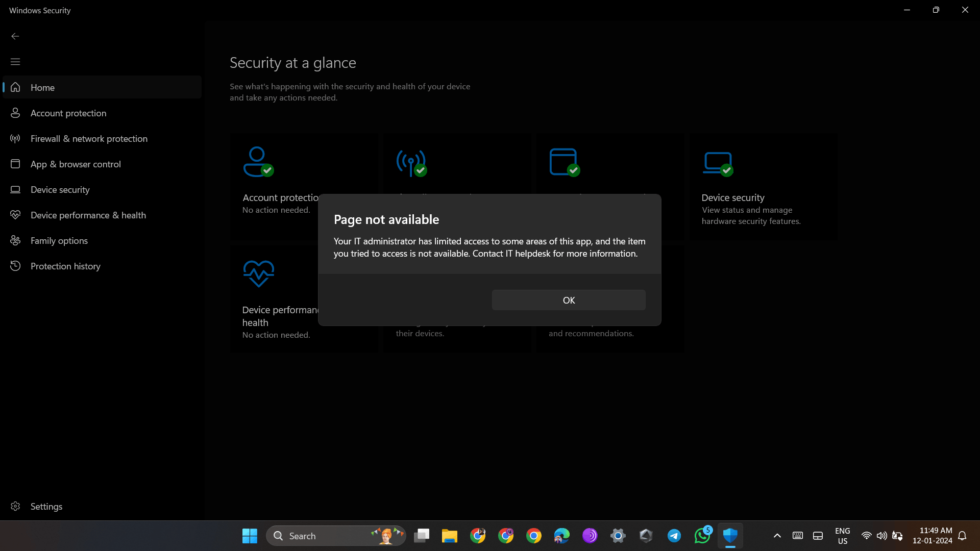
Task: Open Device security in the sidebar
Action: coord(60,189)
